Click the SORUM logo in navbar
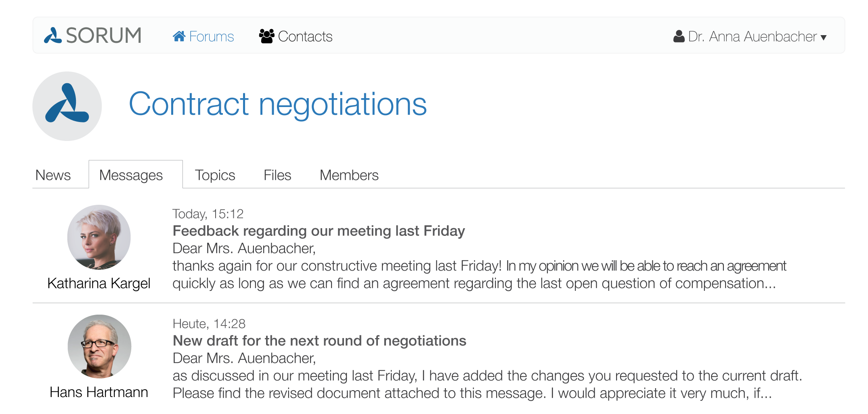This screenshot has height=414, width=868. 93,36
